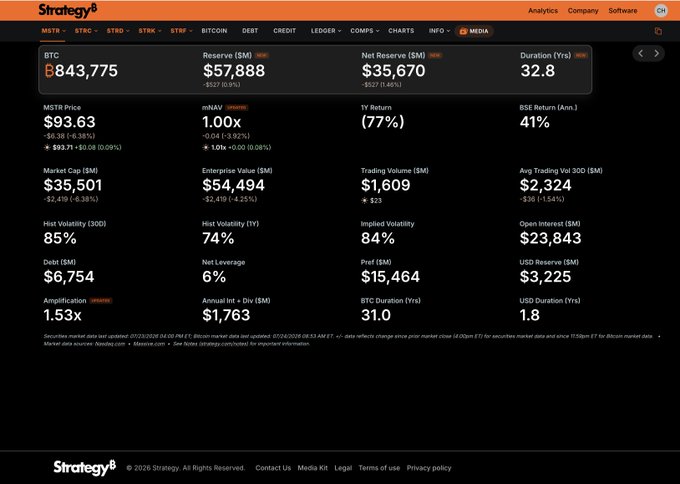Select the Open Interest value $23,843
Image resolution: width=680 pixels, height=484 pixels.
[x=550, y=238]
